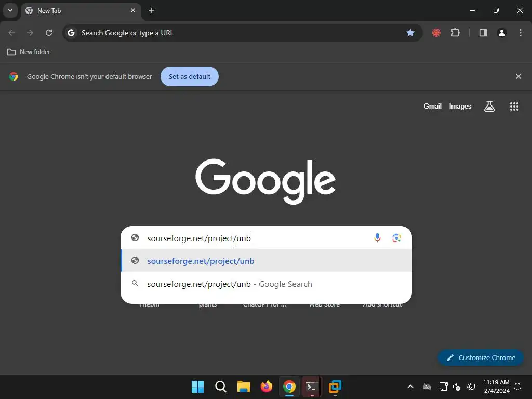
Task: Open Chrome three-dot menu
Action: [x=521, y=33]
